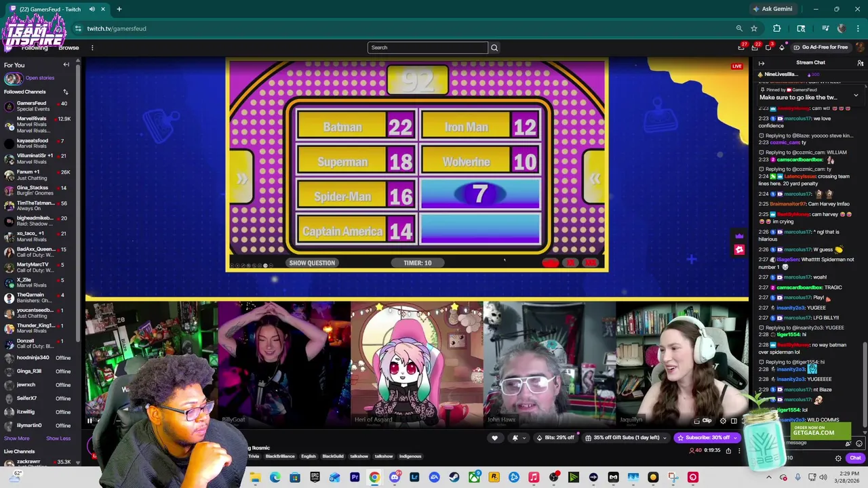
Task: Open the Xbox app in the taskbar
Action: tap(474, 477)
